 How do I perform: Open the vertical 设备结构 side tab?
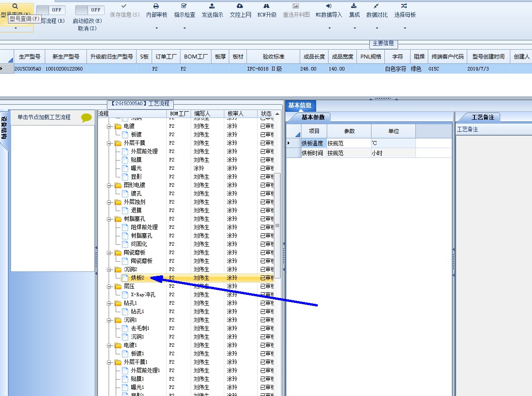(x=4, y=128)
